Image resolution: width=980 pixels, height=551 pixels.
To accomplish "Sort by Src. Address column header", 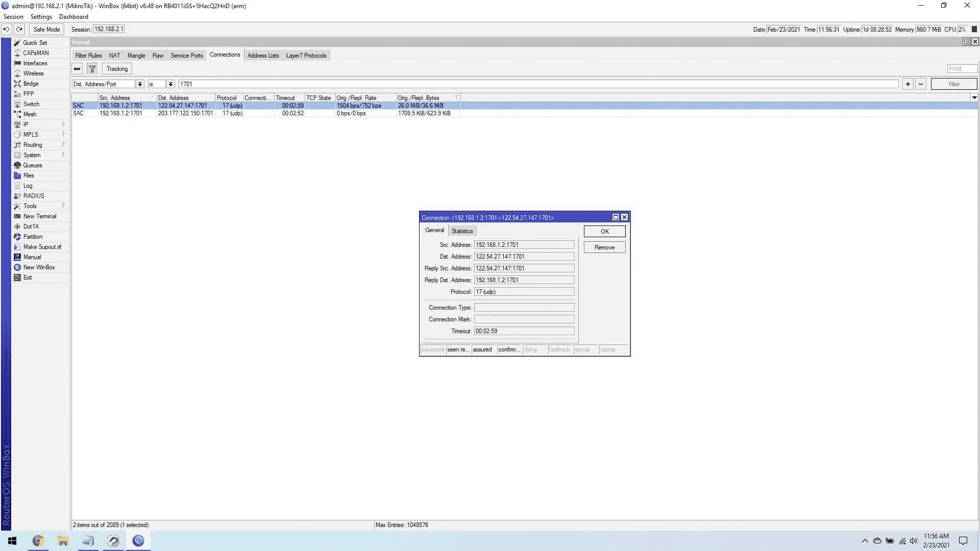I will click(x=127, y=97).
